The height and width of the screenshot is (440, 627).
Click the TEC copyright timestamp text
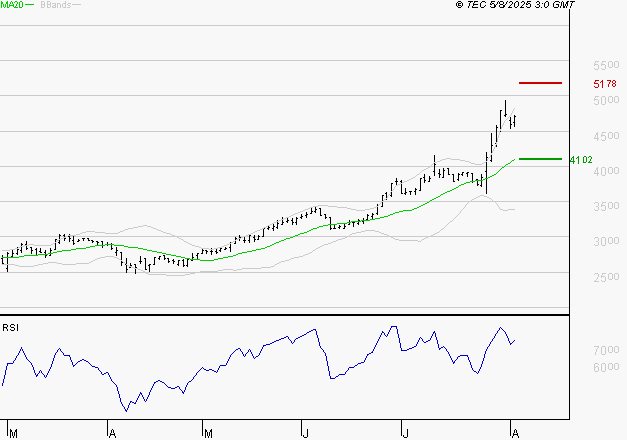[x=529, y=6]
